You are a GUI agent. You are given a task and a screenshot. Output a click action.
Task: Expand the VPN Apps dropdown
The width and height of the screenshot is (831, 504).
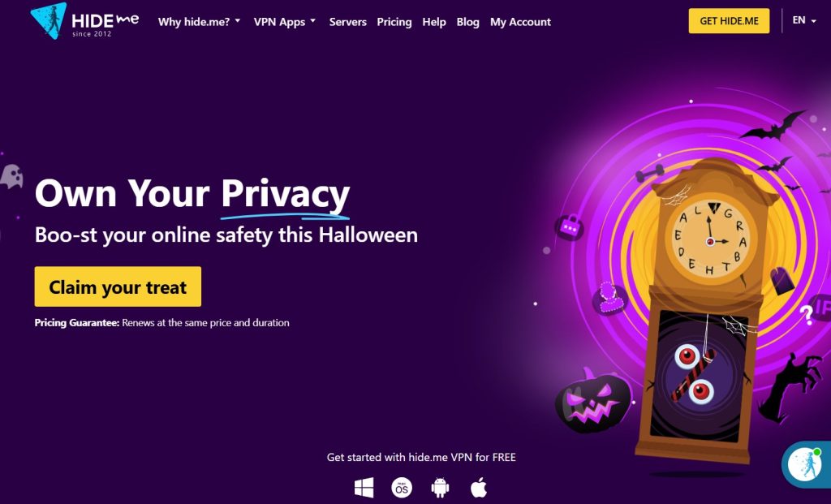[x=285, y=22]
